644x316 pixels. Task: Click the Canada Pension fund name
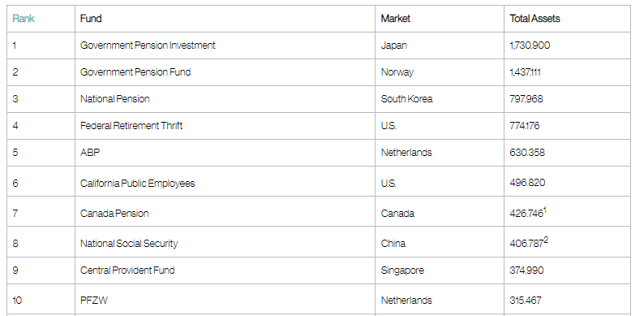[x=114, y=213]
